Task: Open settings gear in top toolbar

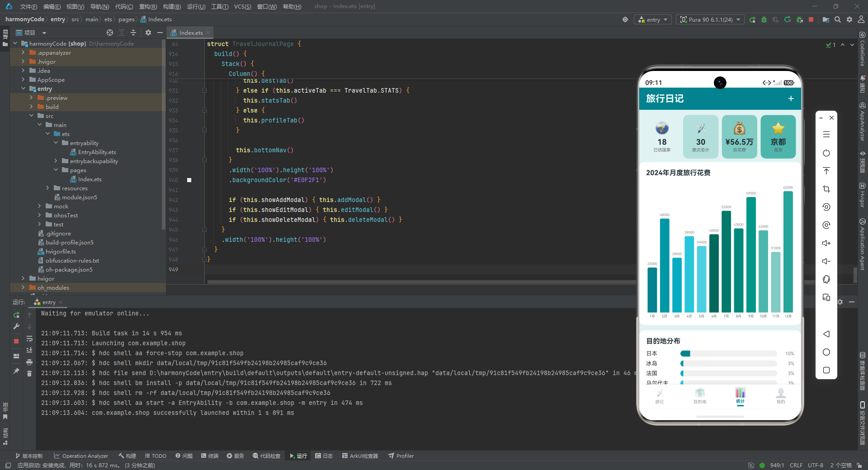Action: pyautogui.click(x=849, y=19)
